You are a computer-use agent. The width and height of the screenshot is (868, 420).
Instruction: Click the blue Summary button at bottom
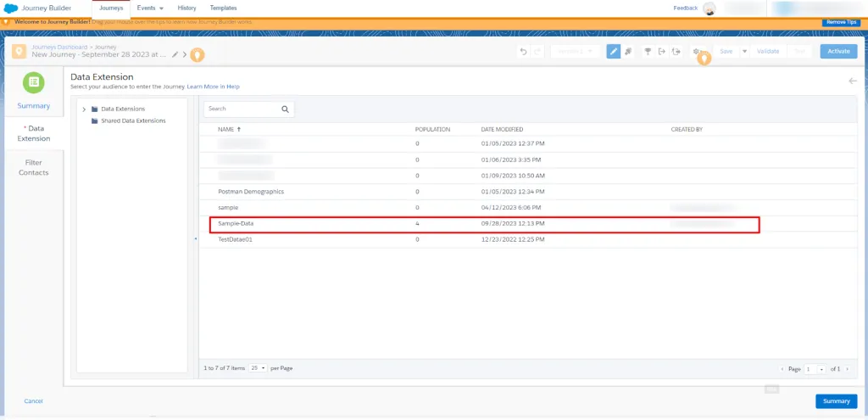pos(837,401)
